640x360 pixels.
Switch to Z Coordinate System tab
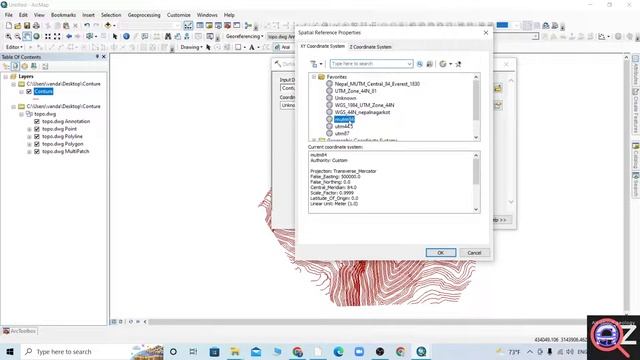[x=370, y=47]
